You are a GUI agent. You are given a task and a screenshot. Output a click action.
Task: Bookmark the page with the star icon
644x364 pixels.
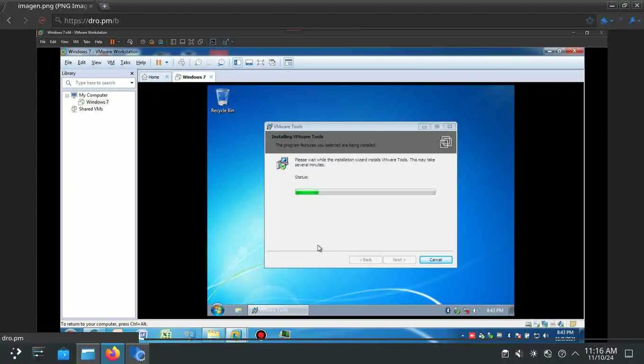590,20
